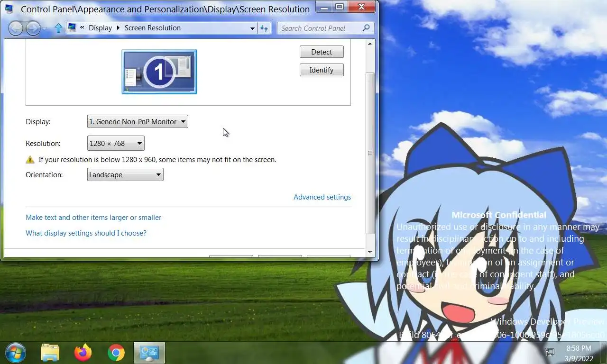Go up one level with the blue arrow
607x364 pixels.
(x=58, y=28)
